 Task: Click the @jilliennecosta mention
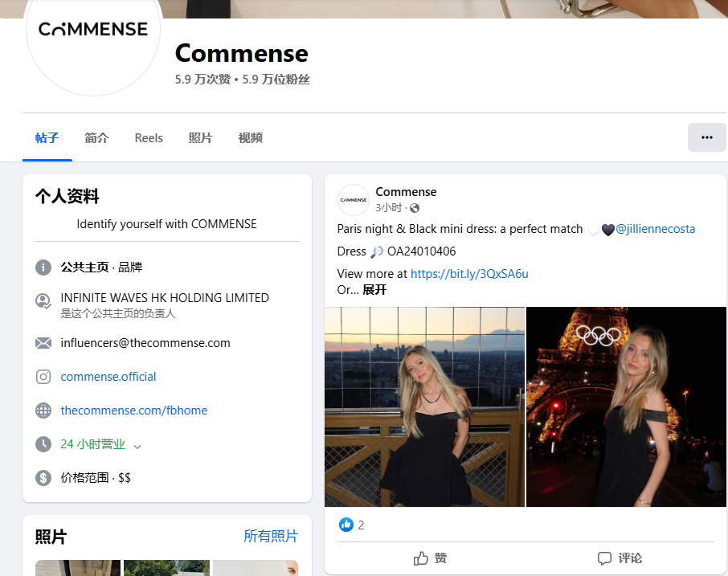655,229
